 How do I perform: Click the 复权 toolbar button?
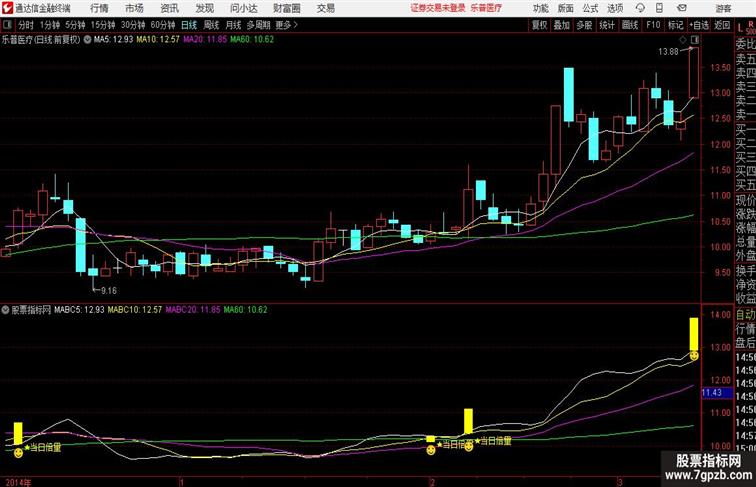tap(539, 25)
